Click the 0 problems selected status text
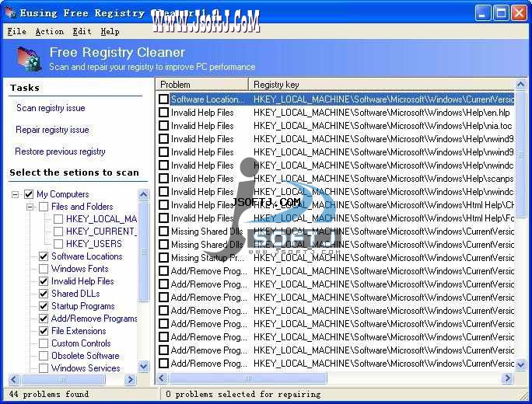Viewport: 532px width, 404px height. point(243,394)
